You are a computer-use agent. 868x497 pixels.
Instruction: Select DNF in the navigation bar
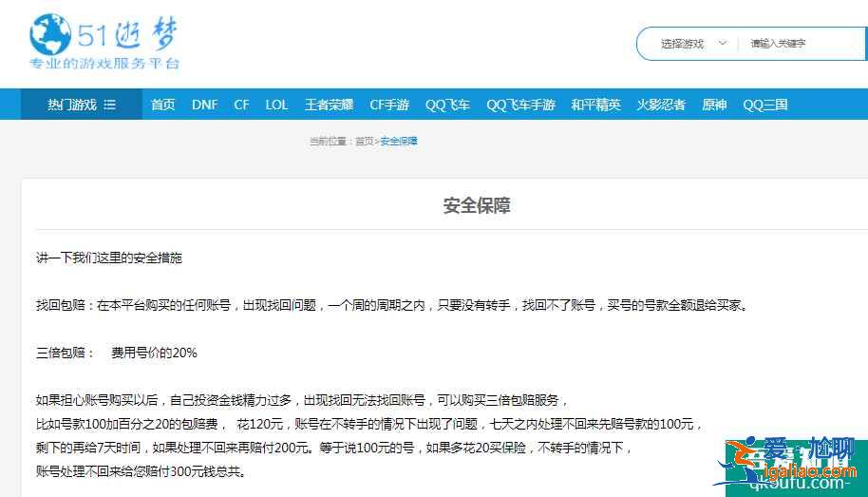click(205, 105)
